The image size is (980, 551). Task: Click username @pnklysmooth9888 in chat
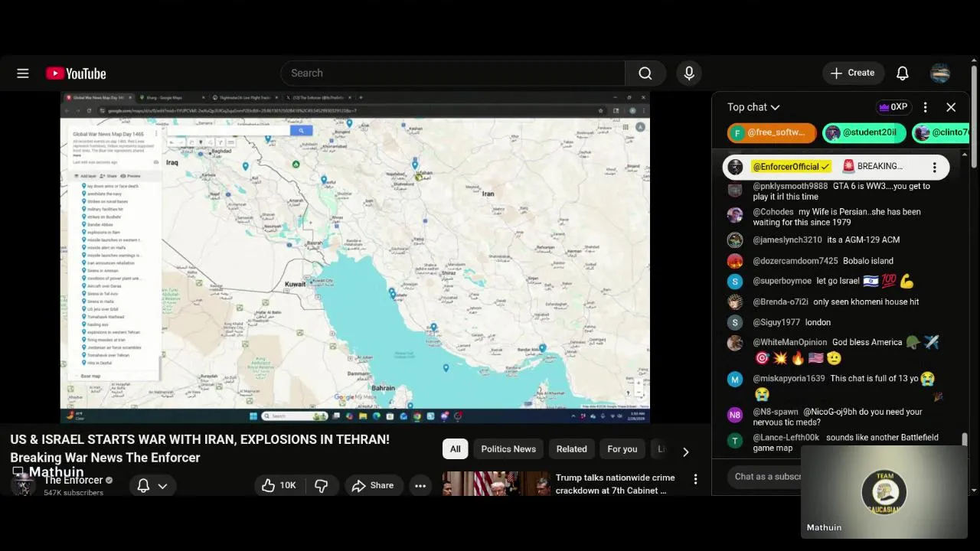790,186
